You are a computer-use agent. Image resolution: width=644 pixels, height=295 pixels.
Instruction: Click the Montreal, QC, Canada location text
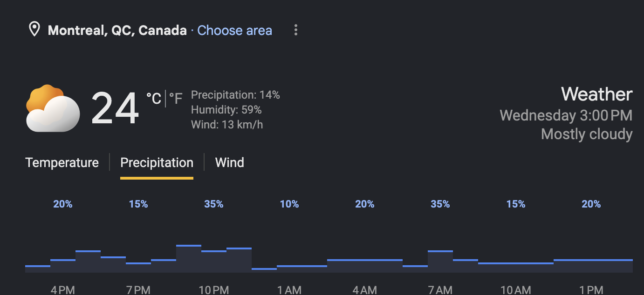point(117,31)
